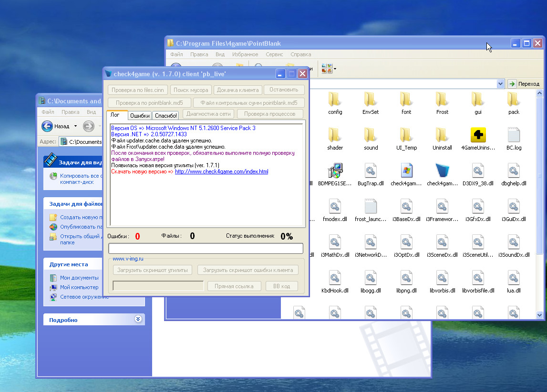Viewport: 547px width, 392px height.
Task: Open Правка menu in Documents window
Action: [71, 112]
